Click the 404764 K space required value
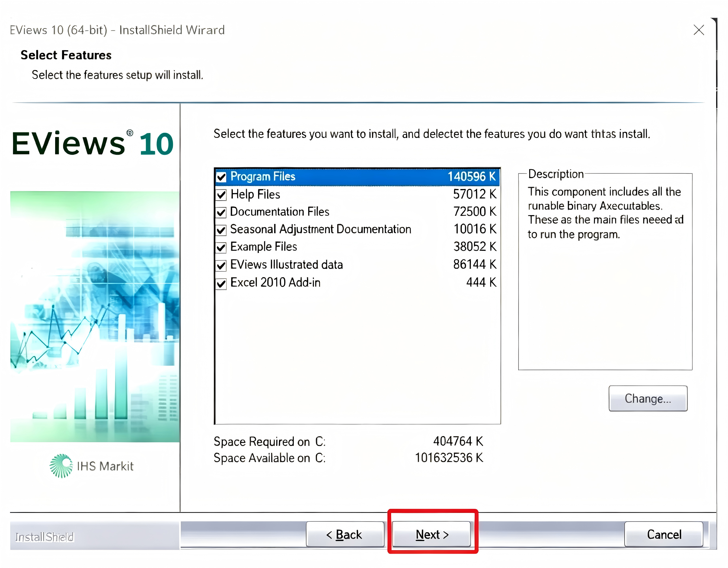This screenshot has height=568, width=728. click(458, 441)
